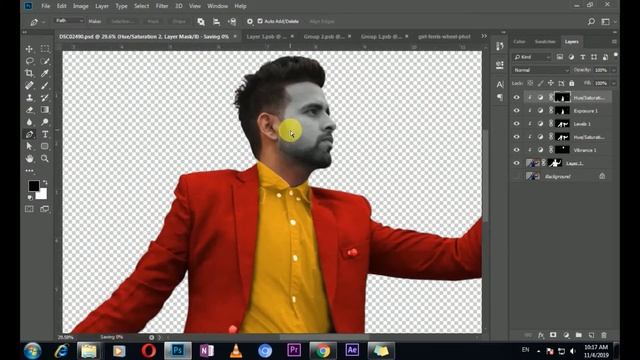
Task: Select the Path Selection tool
Action: tap(29, 146)
